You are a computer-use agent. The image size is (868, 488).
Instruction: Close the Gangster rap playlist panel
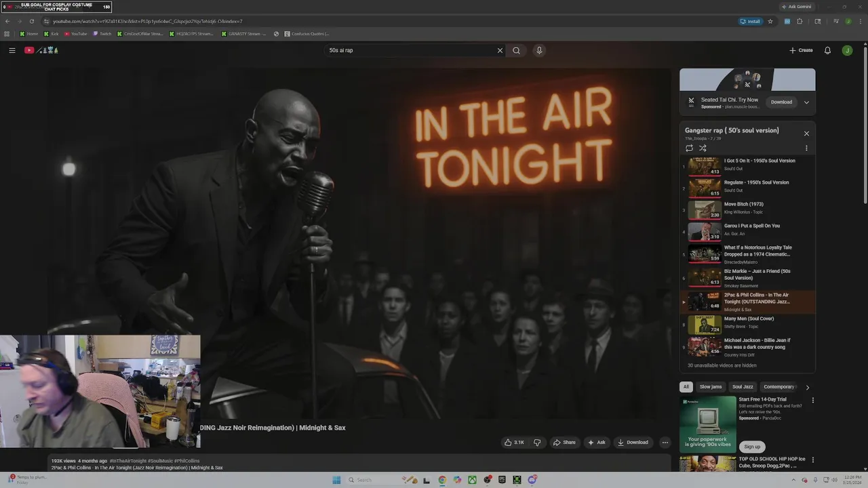click(806, 134)
